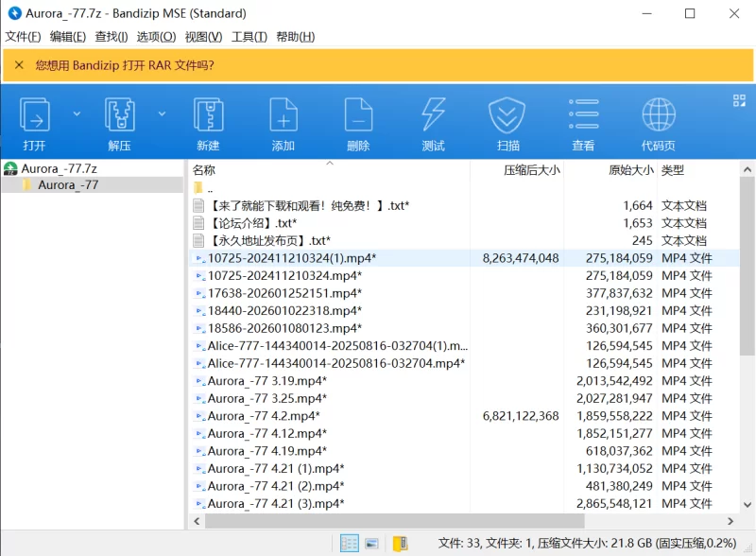Click the toolbar customize grid icon
The image size is (756, 556).
tap(739, 100)
